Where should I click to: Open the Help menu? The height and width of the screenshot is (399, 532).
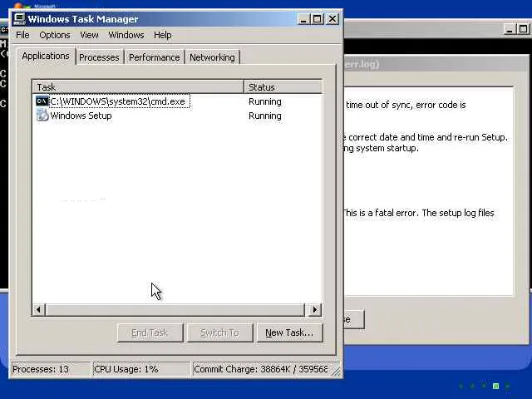(x=163, y=35)
